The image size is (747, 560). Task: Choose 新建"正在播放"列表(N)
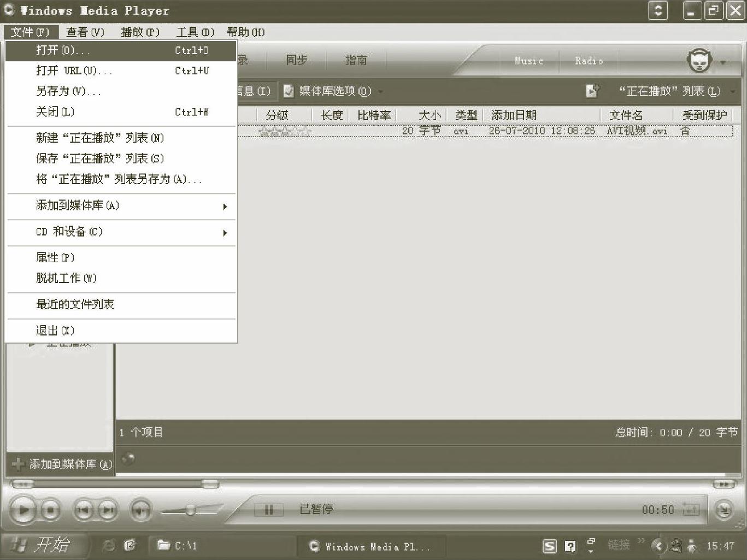[x=121, y=138]
